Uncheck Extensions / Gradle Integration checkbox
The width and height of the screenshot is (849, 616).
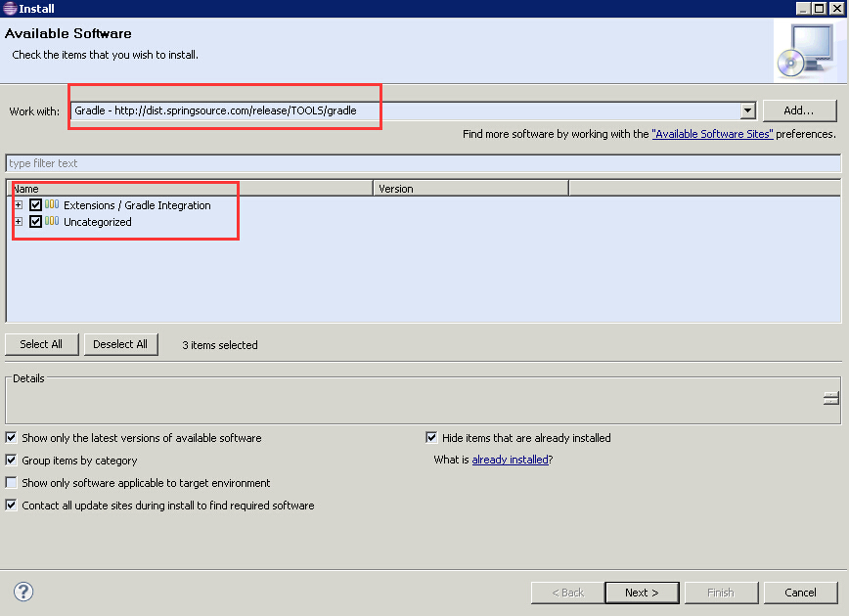(36, 204)
